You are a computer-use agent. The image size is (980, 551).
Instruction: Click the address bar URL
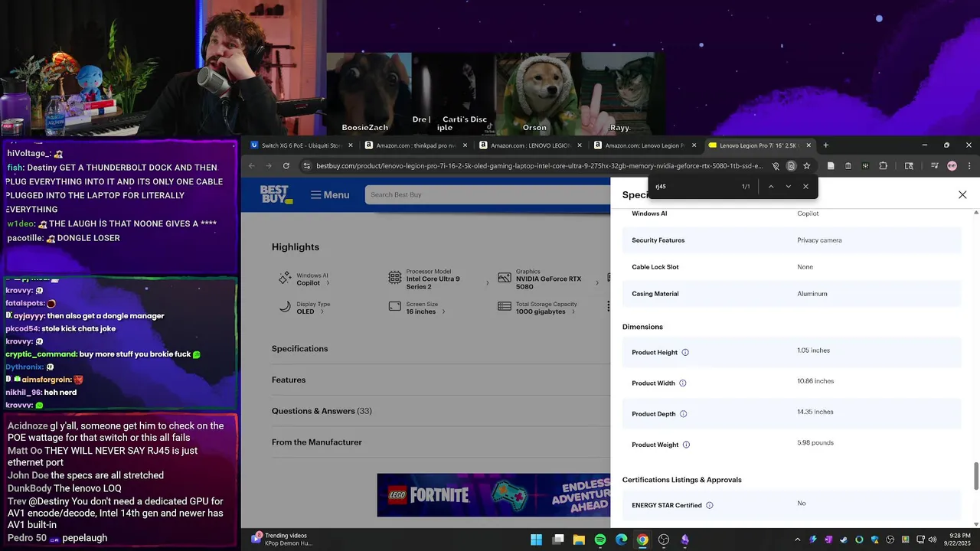[539, 166]
